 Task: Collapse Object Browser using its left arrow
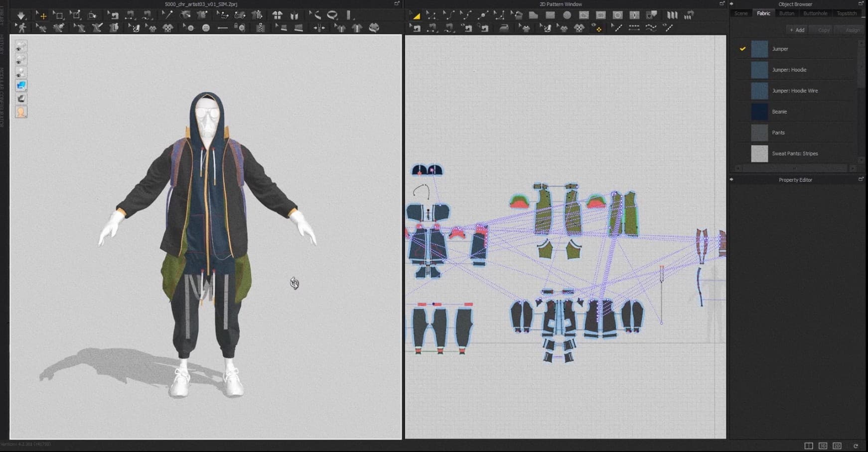pos(731,4)
